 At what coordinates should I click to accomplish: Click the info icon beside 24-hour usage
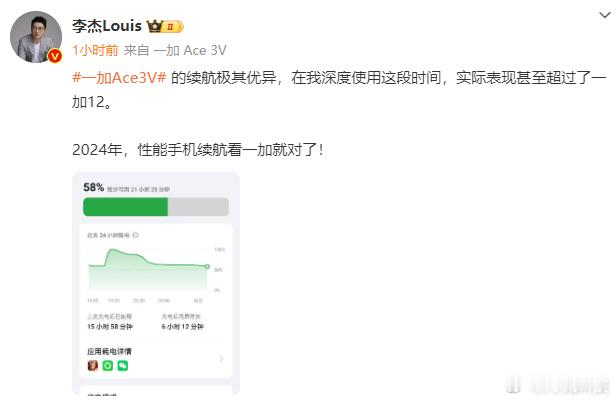coord(135,235)
